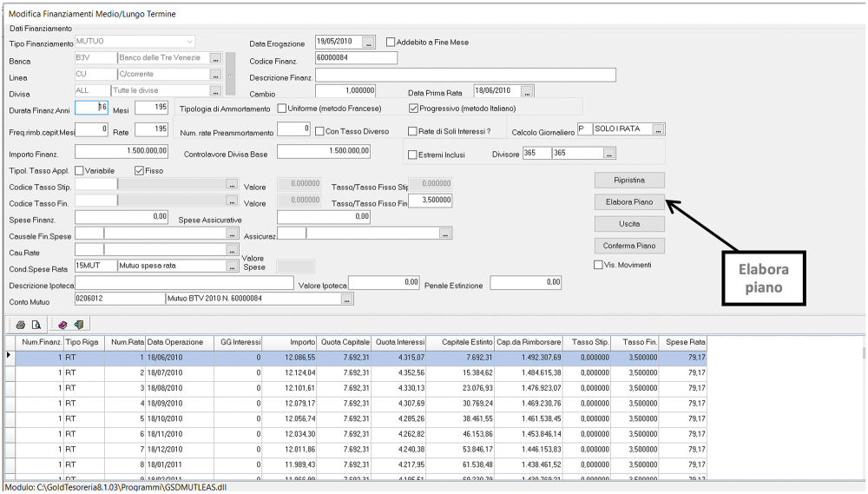Screen dimensions: 868x494
Task: Open the Calcolo Giornaliero lookup selector
Action: pyautogui.click(x=659, y=129)
